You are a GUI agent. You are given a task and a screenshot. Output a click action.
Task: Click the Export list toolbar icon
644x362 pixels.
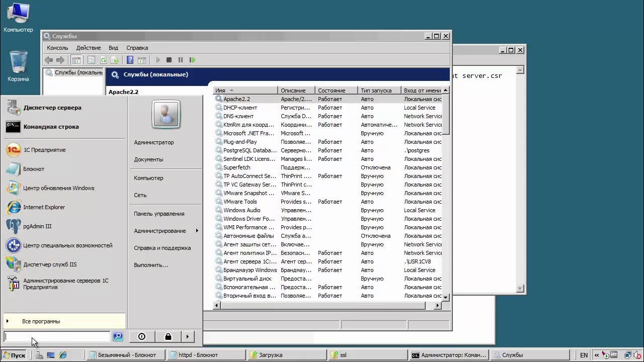point(115,60)
